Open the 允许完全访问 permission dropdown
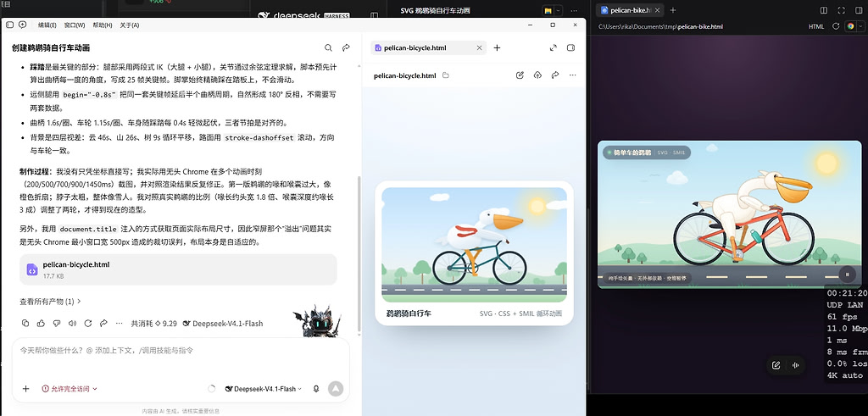Image resolution: width=868 pixels, height=416 pixels. 70,389
